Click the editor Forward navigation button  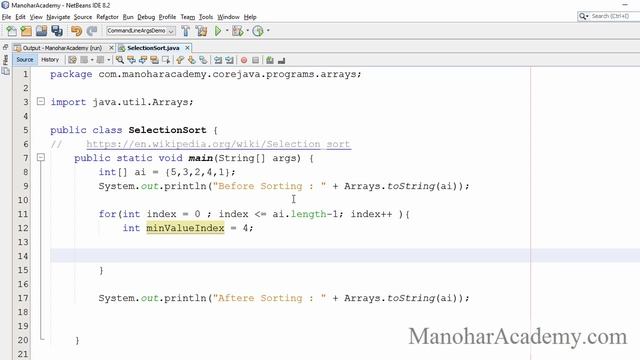click(x=100, y=60)
